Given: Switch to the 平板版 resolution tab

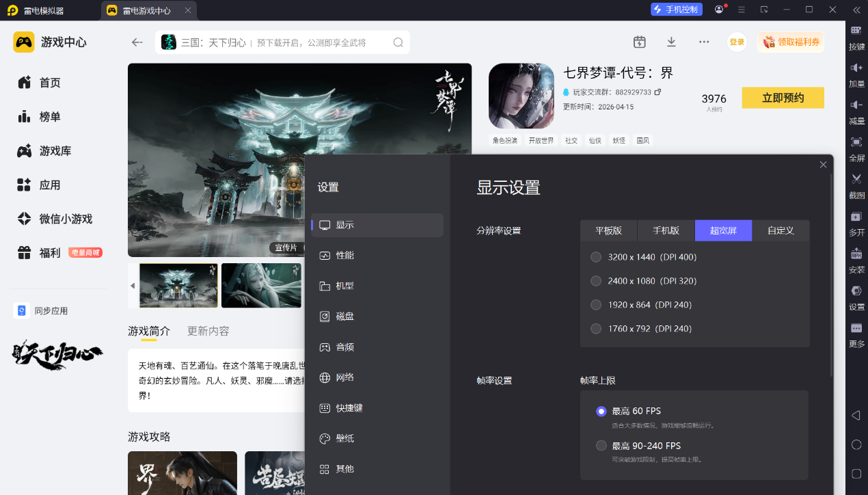Looking at the screenshot, I should 608,230.
